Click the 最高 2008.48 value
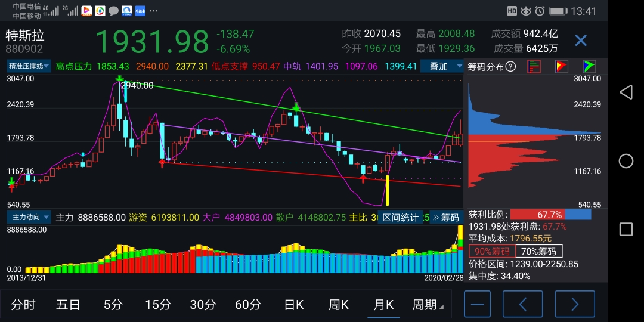The height and width of the screenshot is (322, 644). [456, 33]
